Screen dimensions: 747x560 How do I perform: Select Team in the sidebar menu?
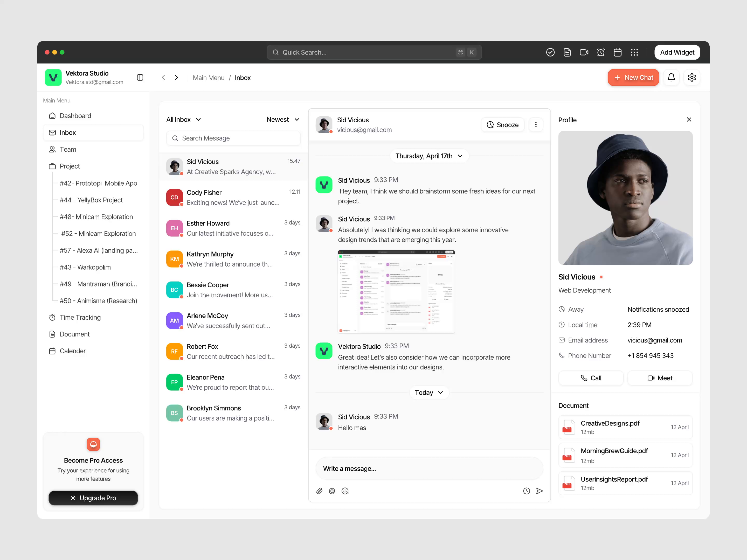pyautogui.click(x=67, y=149)
